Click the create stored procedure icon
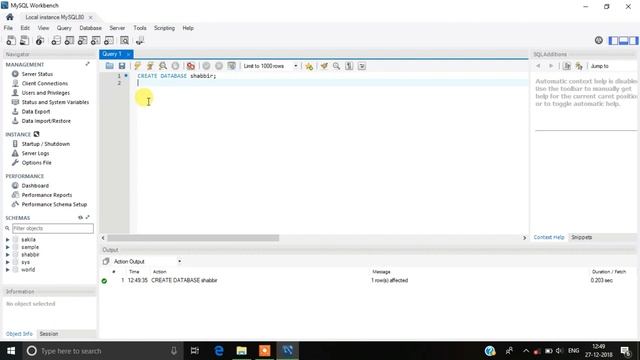Viewport: 640px width, 360px height. pyautogui.click(x=96, y=40)
